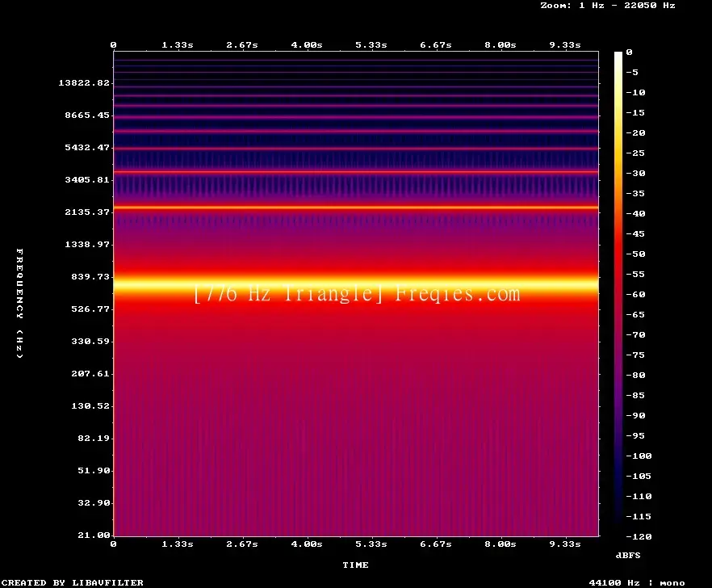Click the red harmonic line near 5432 Hz

point(356,148)
